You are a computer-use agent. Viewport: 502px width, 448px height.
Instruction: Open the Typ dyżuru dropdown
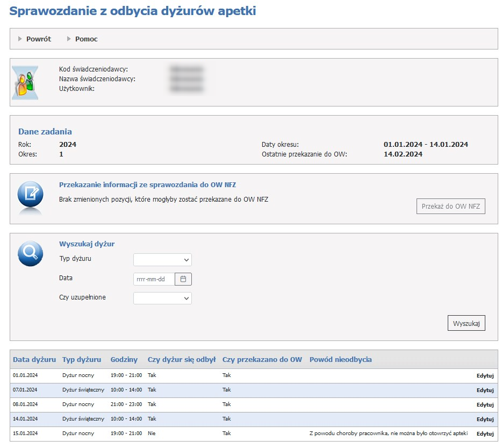click(162, 260)
